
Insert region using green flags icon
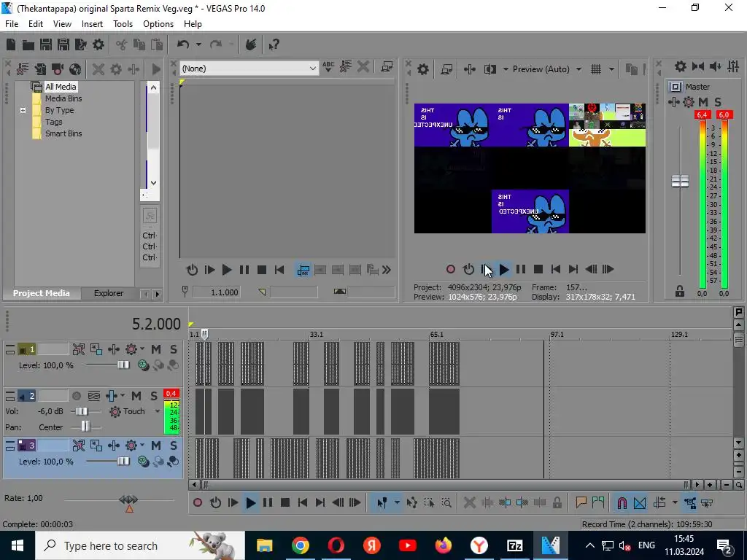pos(598,502)
